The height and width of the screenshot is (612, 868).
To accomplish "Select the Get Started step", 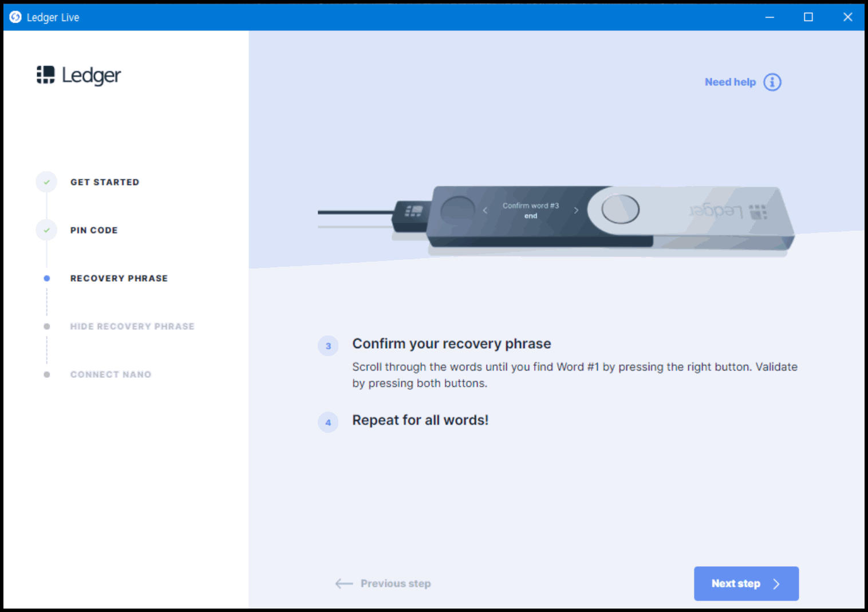I will 105,182.
